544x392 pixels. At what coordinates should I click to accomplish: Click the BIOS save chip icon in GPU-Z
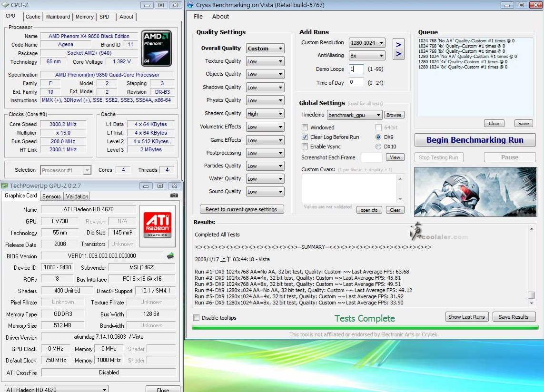coord(170,256)
